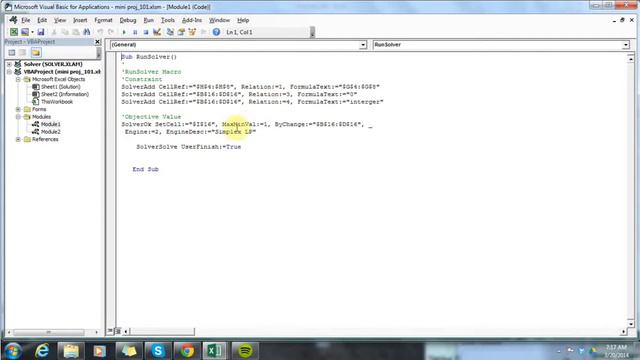This screenshot has width=640, height=360.
Task: Open the Object Browser toolbar icon
Action: tap(192, 32)
